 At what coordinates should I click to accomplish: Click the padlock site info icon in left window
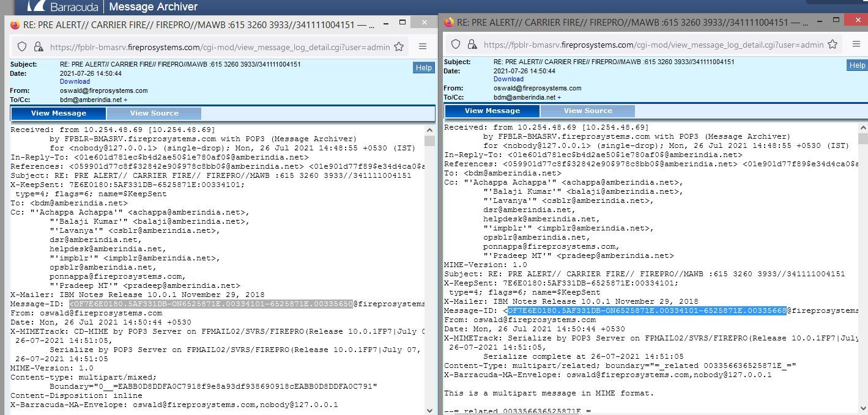[x=38, y=46]
